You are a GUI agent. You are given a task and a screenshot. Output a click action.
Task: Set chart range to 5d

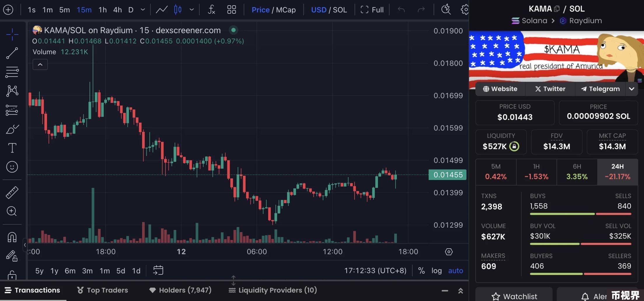point(121,271)
